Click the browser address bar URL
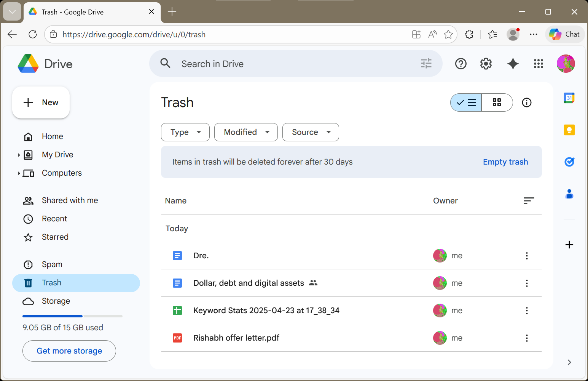The width and height of the screenshot is (588, 381). click(x=134, y=34)
